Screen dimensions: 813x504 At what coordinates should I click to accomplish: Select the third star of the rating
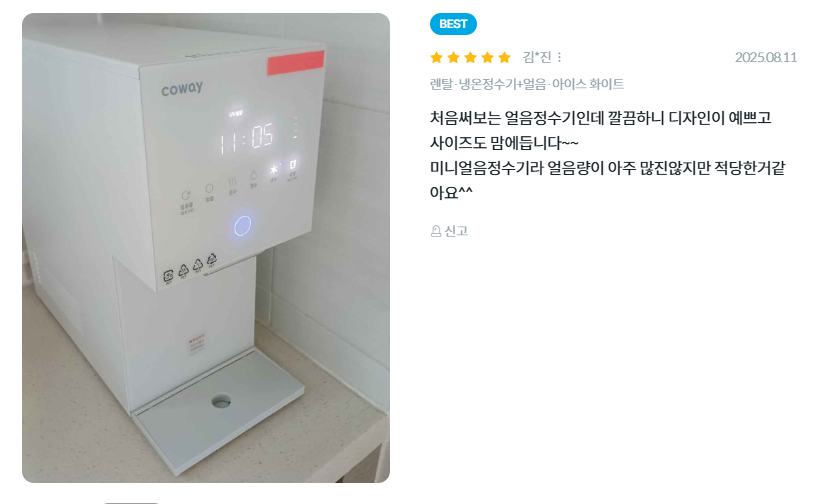pyautogui.click(x=470, y=58)
